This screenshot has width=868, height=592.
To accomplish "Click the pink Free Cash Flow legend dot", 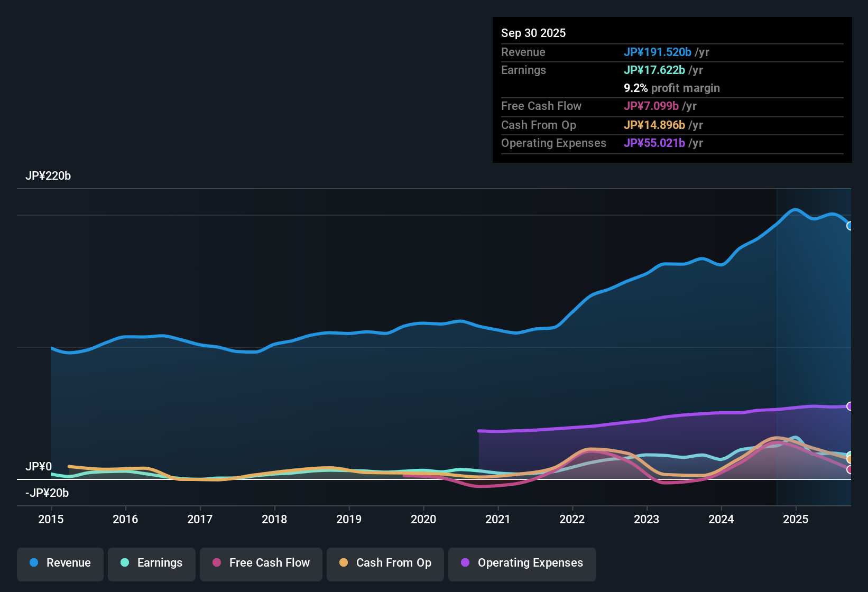I will [x=216, y=563].
